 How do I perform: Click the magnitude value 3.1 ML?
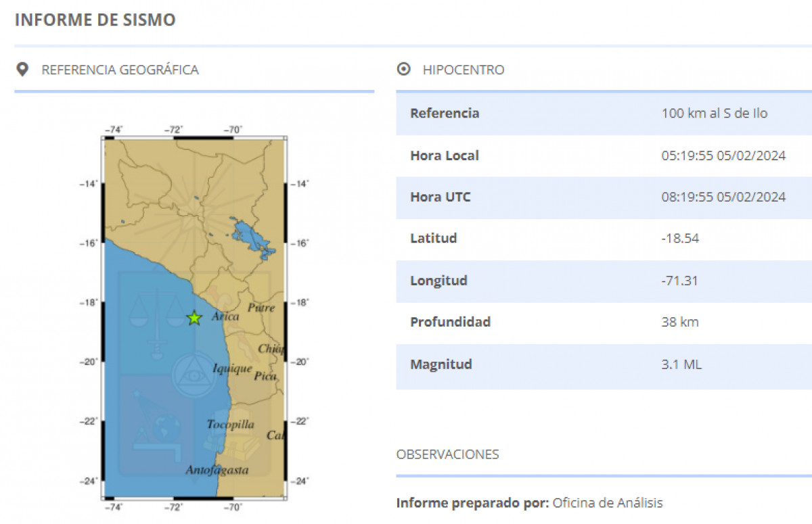(x=681, y=364)
